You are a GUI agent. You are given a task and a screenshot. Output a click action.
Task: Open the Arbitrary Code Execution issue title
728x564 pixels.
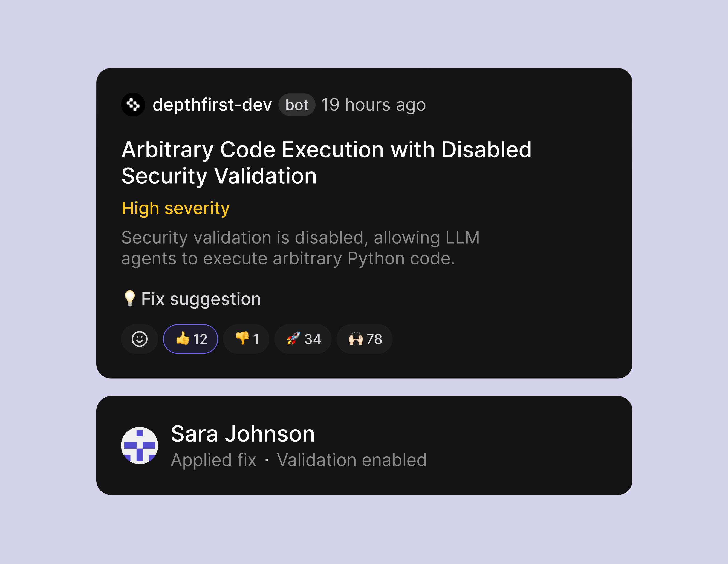tap(326, 162)
